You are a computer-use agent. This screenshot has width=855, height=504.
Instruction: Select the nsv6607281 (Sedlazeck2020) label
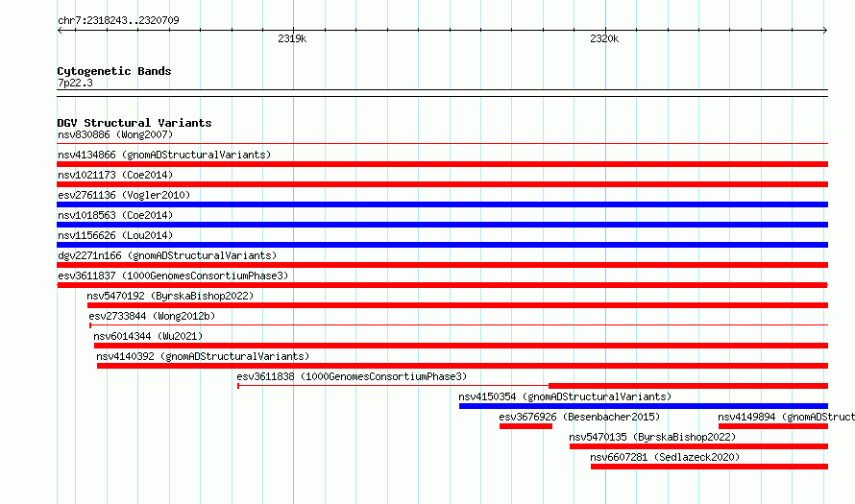pos(665,457)
